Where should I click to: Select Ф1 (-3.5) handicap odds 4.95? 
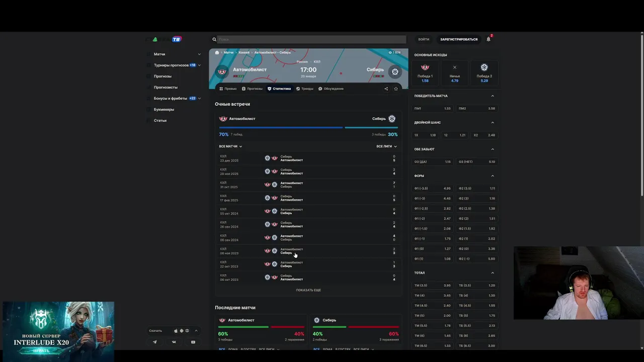point(433,189)
